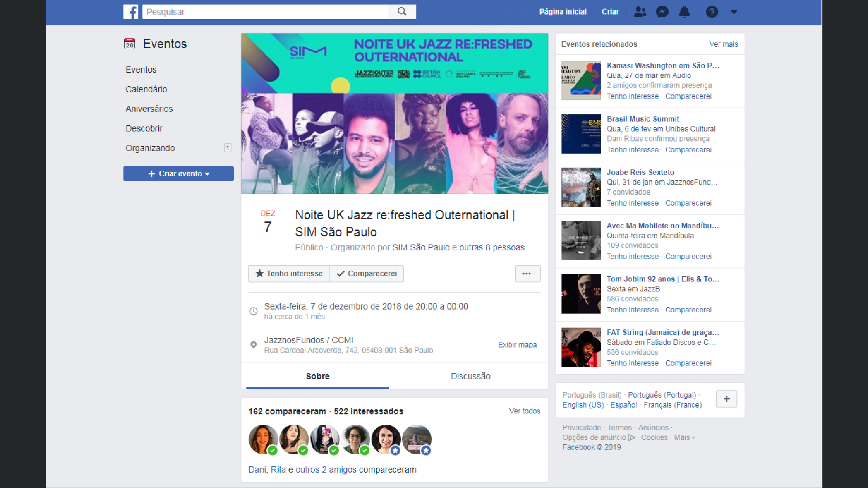This screenshot has height=488, width=868.
Task: Open friend requests icon
Action: 640,12
